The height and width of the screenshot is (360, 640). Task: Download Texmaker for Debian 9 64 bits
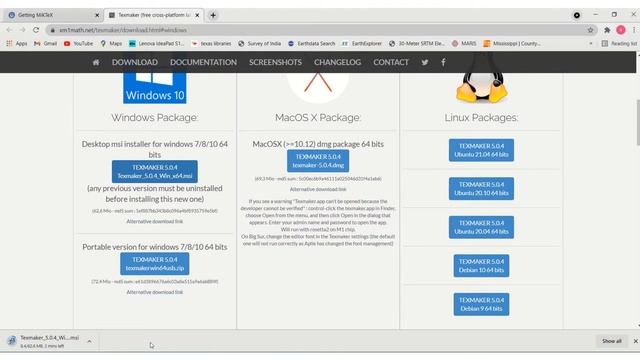click(x=481, y=304)
